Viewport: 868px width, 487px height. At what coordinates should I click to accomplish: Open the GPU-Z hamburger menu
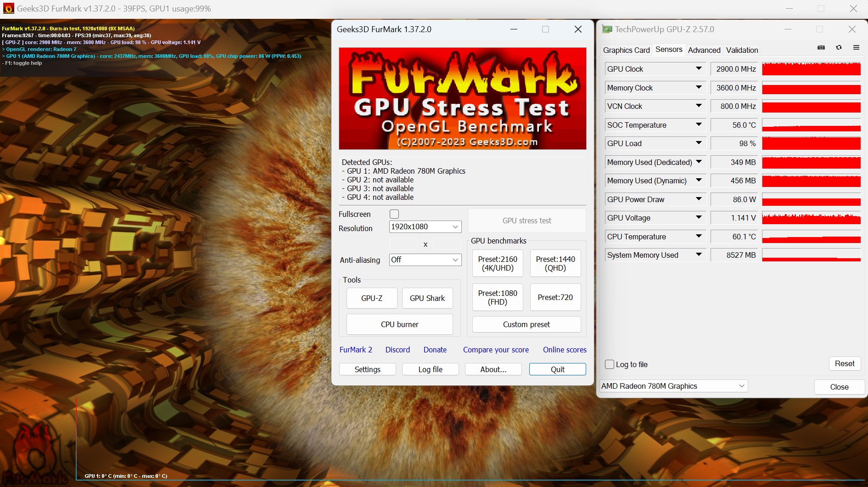click(856, 47)
